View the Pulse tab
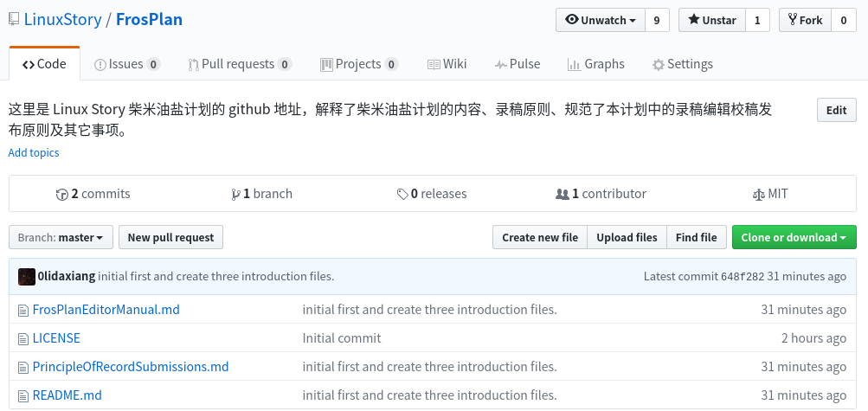Viewport: 868px width, 411px height. pyautogui.click(x=517, y=64)
